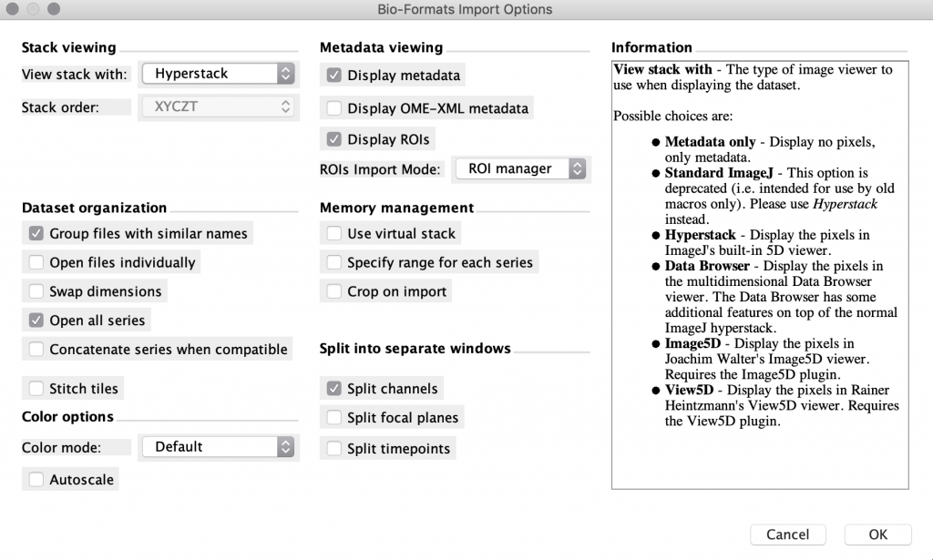The width and height of the screenshot is (933, 560).
Task: Click the 'Image5D' bullet text
Action: [x=692, y=343]
